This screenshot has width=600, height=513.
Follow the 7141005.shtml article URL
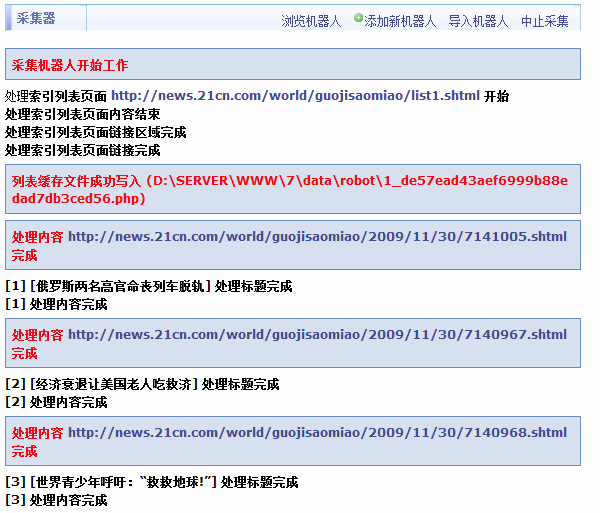317,237
